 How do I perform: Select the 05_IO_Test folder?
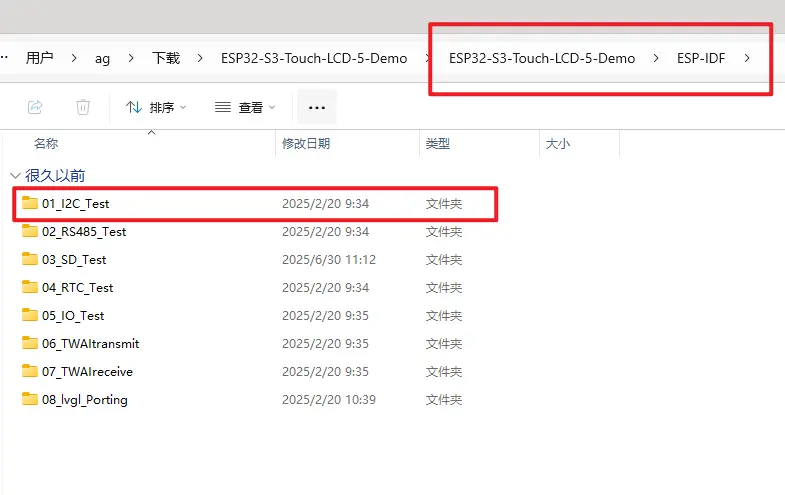click(x=73, y=315)
